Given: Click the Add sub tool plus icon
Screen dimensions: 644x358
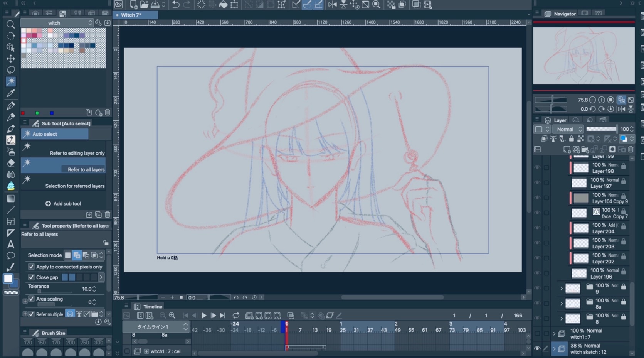Looking at the screenshot, I should (48, 204).
